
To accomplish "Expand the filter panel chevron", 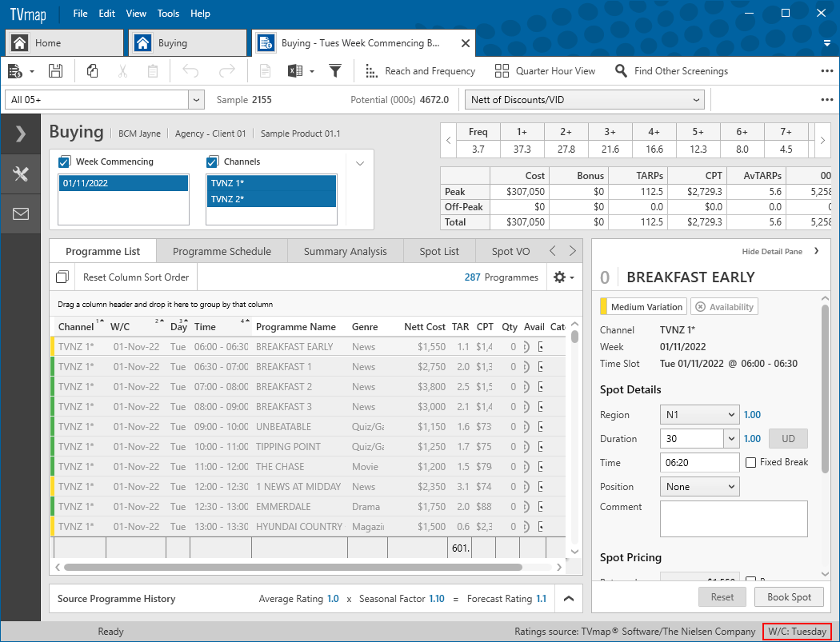I will 360,163.
